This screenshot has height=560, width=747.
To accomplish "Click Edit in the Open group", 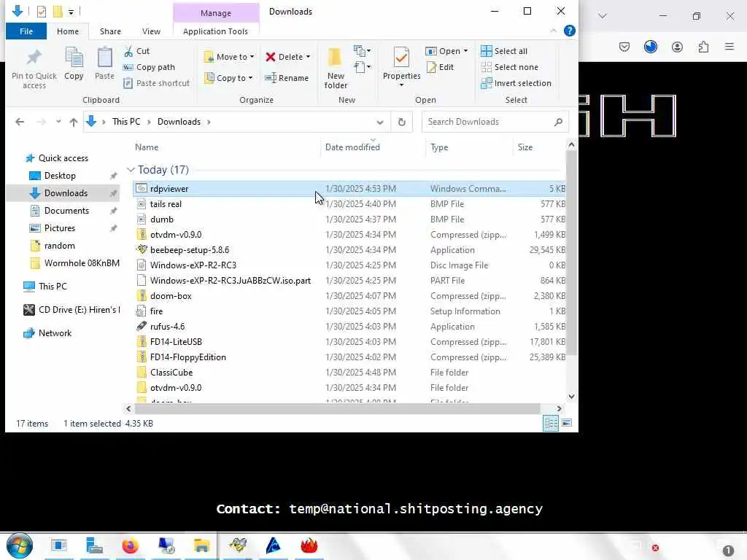I will pyautogui.click(x=440, y=67).
